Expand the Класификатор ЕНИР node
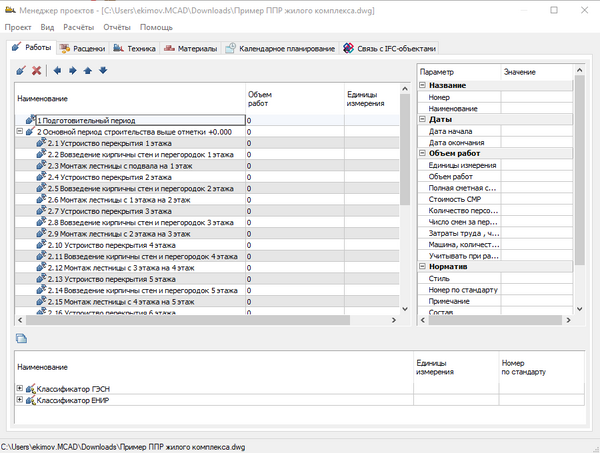Viewport: 600px width, 453px height. click(x=20, y=400)
